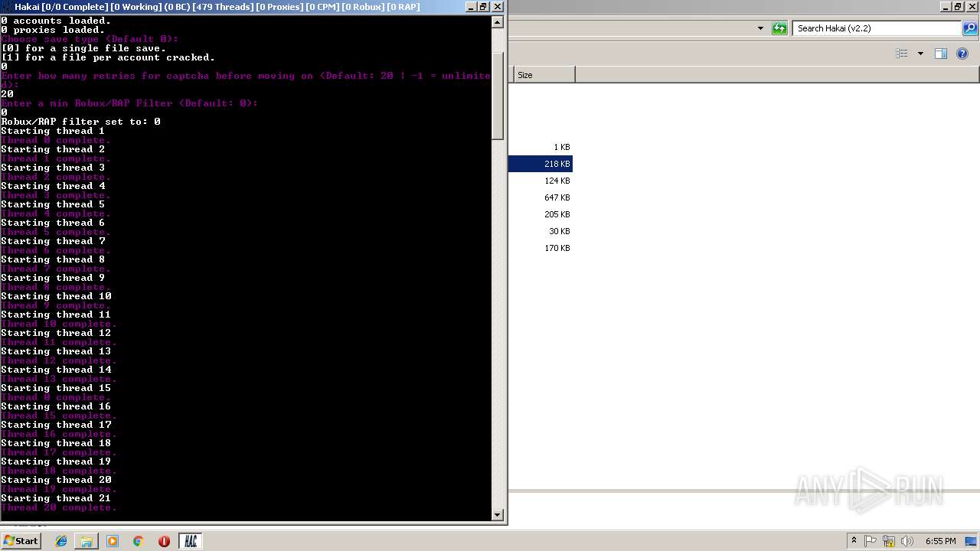This screenshot has height=551, width=980.
Task: Click the 'Thread 20 complete.' console line
Action: click(59, 507)
